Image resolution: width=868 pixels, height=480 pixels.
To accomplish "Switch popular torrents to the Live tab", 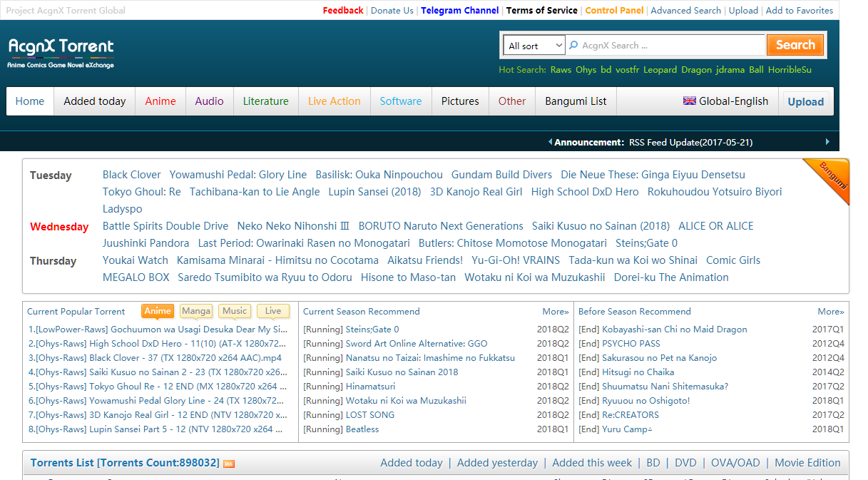I will [273, 311].
